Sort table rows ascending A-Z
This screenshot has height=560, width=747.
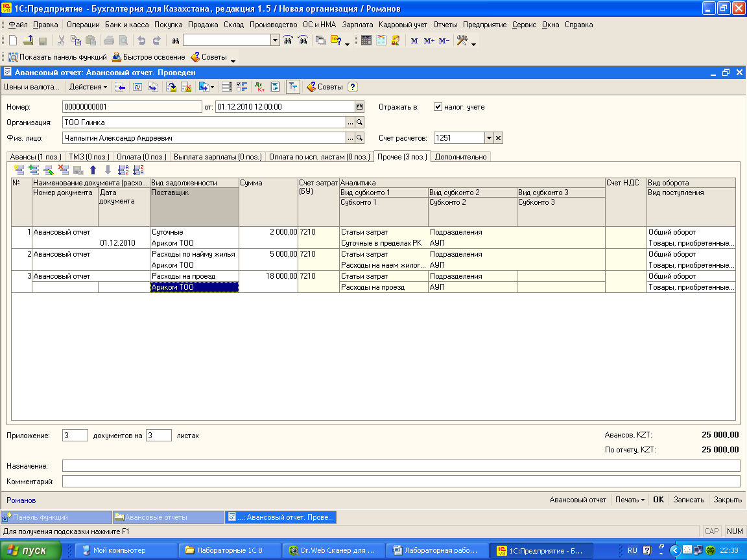123,170
